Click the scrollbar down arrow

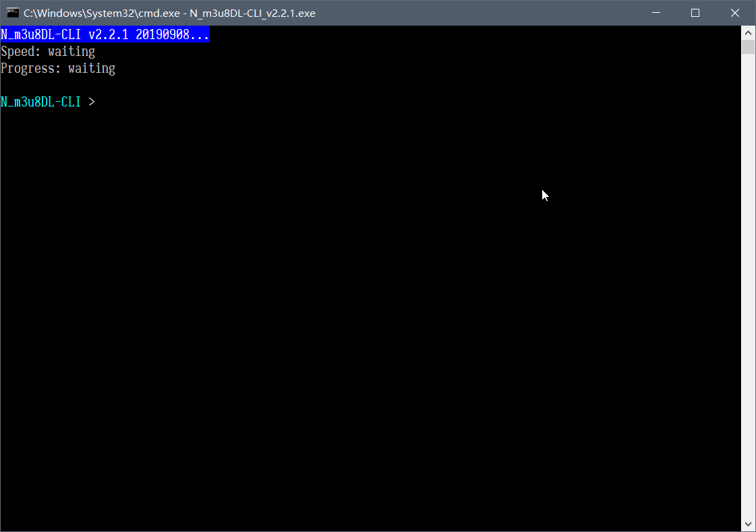click(747, 523)
